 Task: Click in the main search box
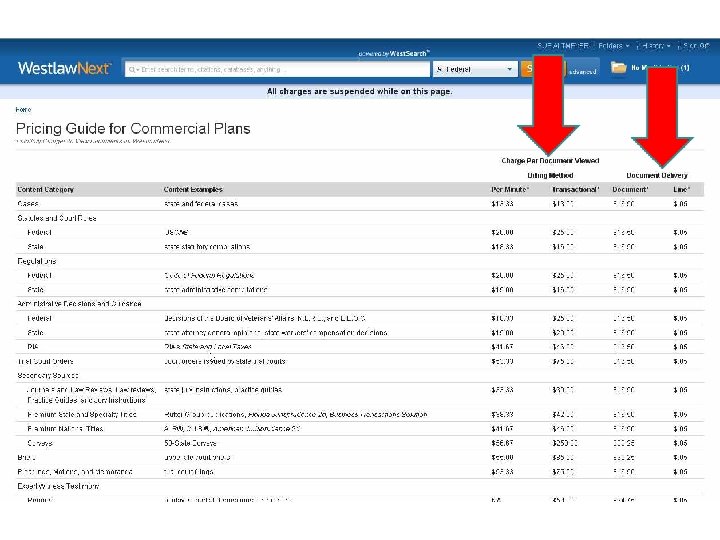pyautogui.click(x=277, y=69)
